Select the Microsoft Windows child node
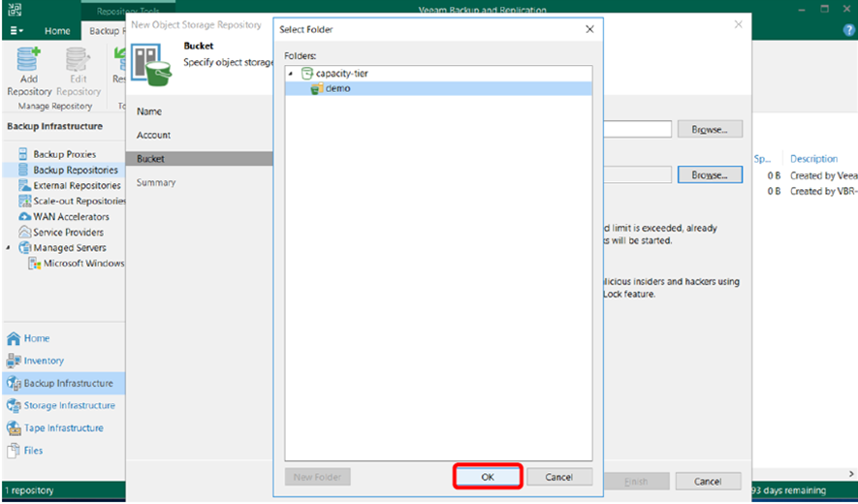This screenshot has width=858, height=504. pos(83,264)
